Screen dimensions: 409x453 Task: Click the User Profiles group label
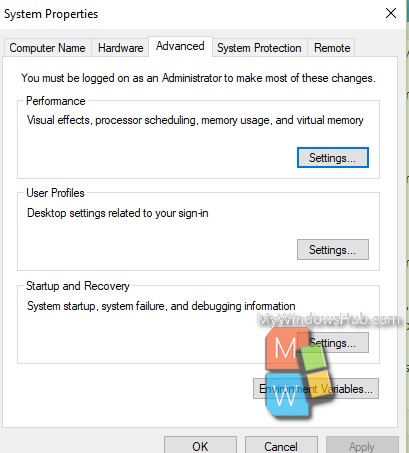[55, 193]
